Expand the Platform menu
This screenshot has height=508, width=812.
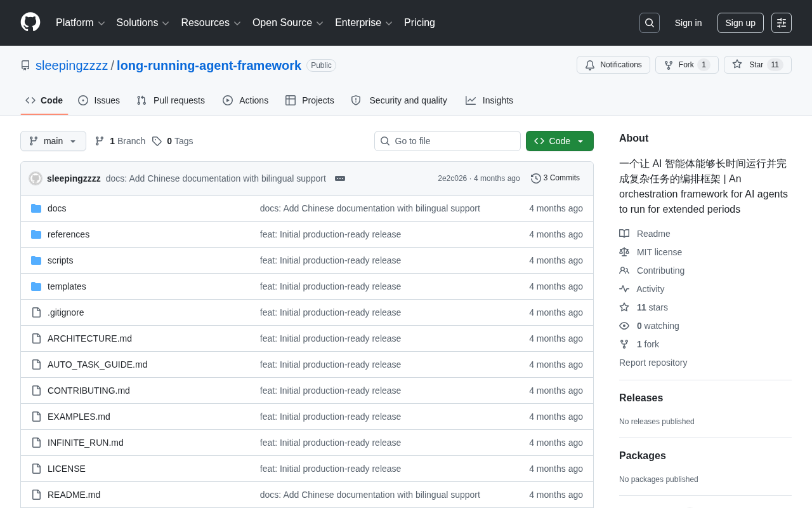pos(81,23)
